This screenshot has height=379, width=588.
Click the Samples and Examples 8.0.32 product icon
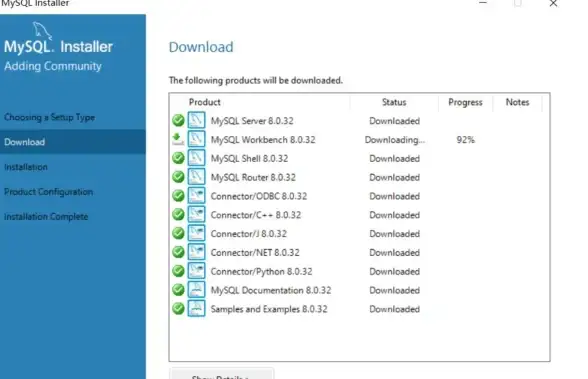tap(196, 309)
